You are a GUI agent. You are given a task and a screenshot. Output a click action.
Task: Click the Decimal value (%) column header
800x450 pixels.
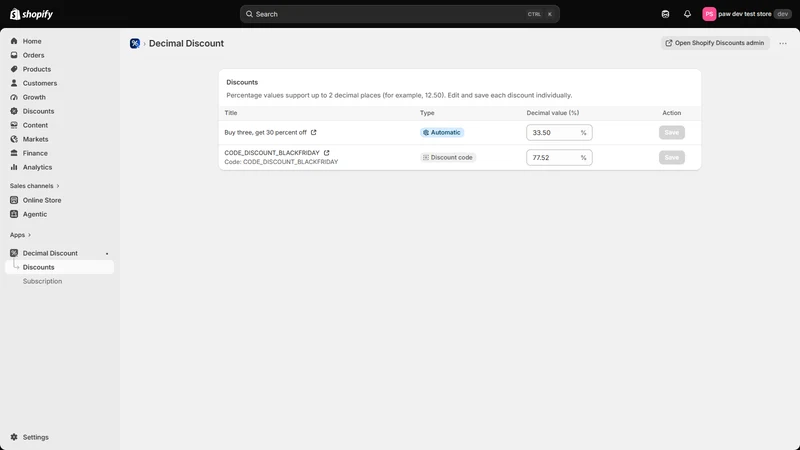(553, 113)
